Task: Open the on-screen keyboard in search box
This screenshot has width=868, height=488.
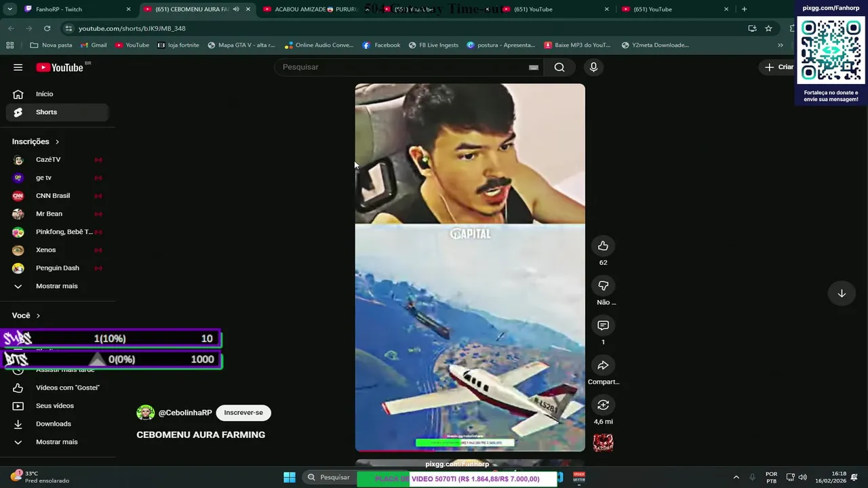Action: tap(534, 67)
